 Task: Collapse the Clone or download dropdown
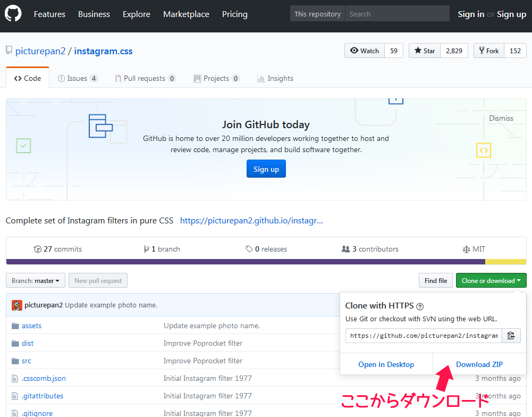click(491, 281)
